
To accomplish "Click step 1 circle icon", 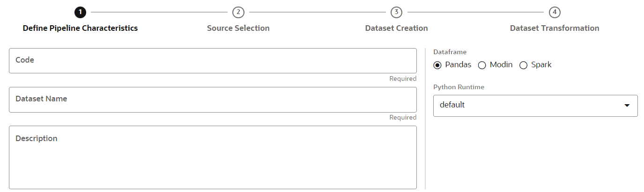I will [x=80, y=12].
